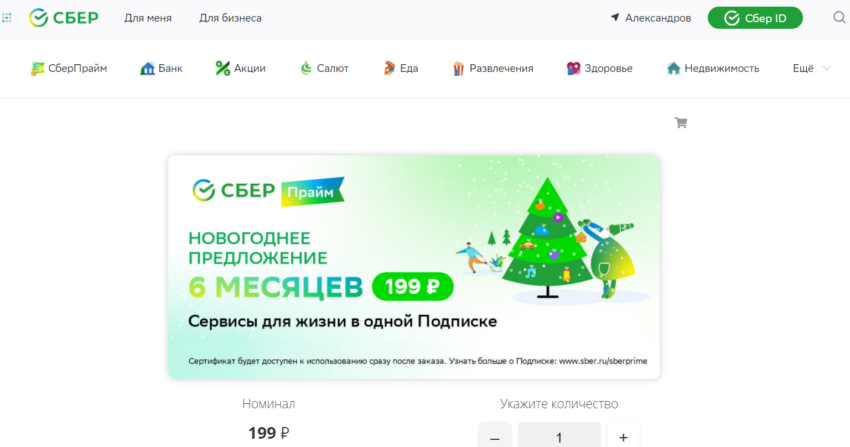The image size is (850, 447).
Task: Open the Ещё navigation dropdown
Action: (x=812, y=68)
